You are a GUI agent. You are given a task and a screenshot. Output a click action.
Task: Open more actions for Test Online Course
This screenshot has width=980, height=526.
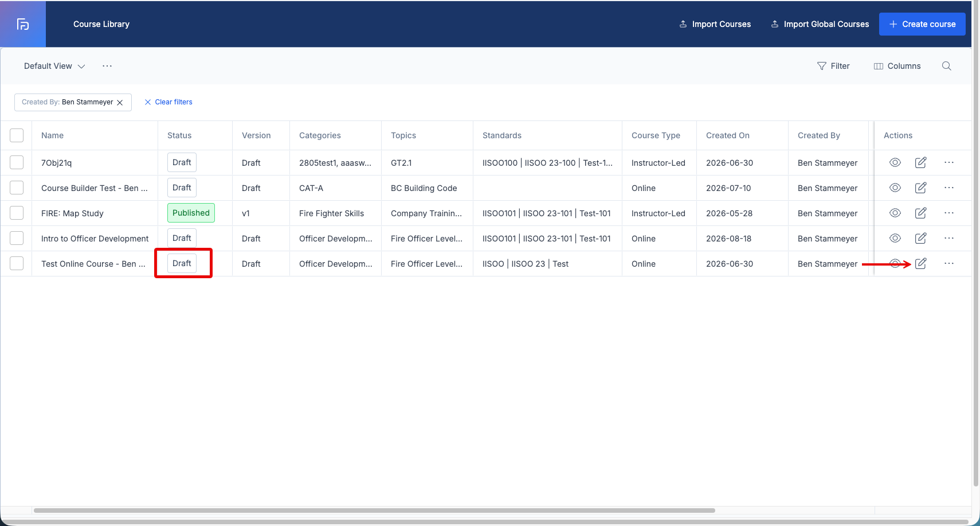949,263
